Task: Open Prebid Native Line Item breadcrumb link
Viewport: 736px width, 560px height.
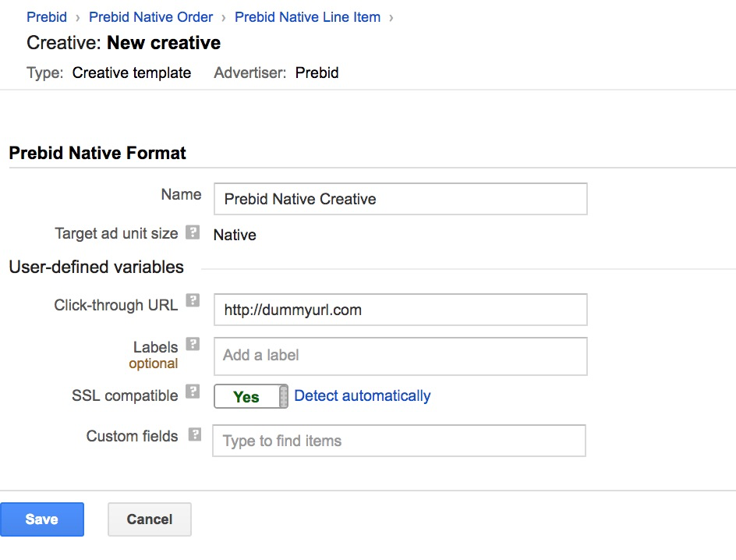Action: pyautogui.click(x=307, y=16)
